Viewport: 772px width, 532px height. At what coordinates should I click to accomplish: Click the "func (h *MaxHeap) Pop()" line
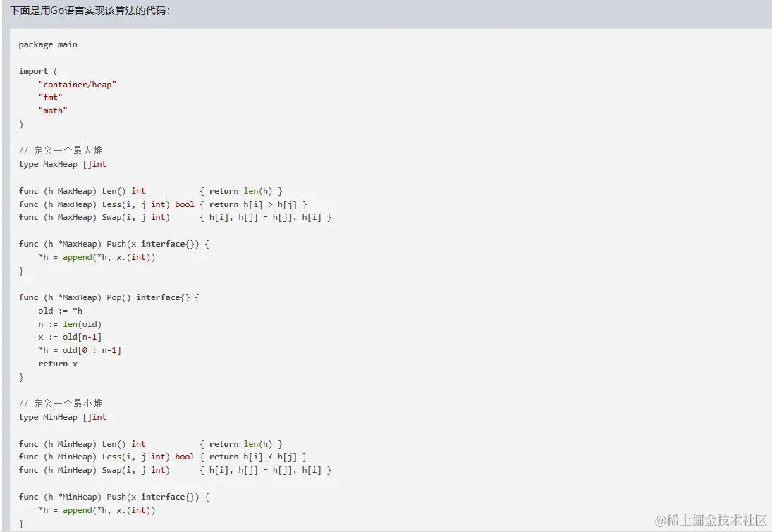pos(109,298)
